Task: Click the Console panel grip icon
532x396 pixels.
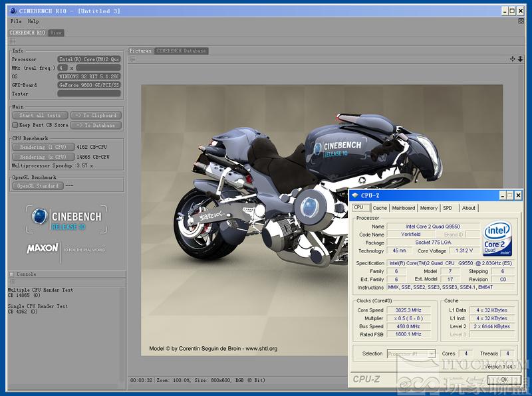Action: click(12, 282)
